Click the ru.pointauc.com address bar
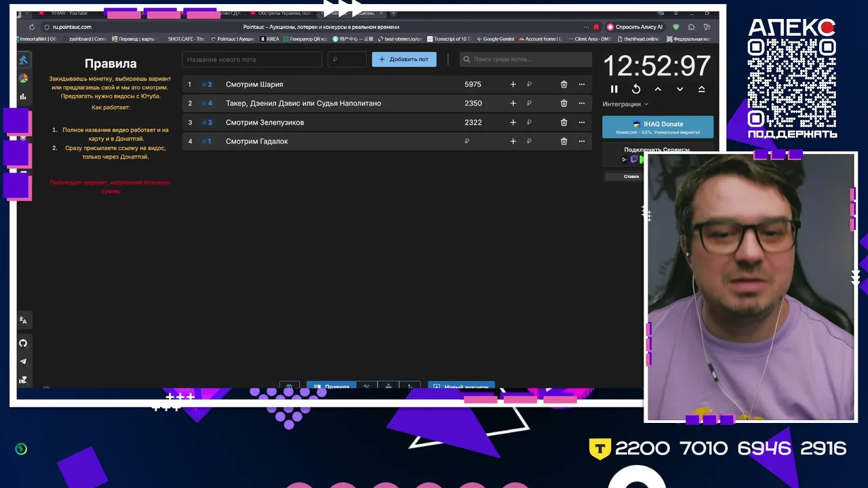868x488 pixels. [72, 27]
